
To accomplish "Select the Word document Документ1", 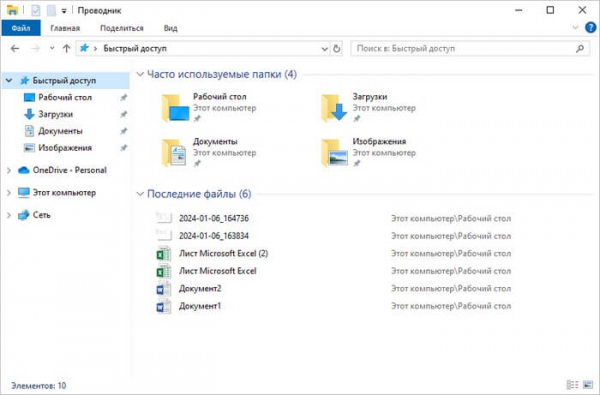I will (x=200, y=307).
